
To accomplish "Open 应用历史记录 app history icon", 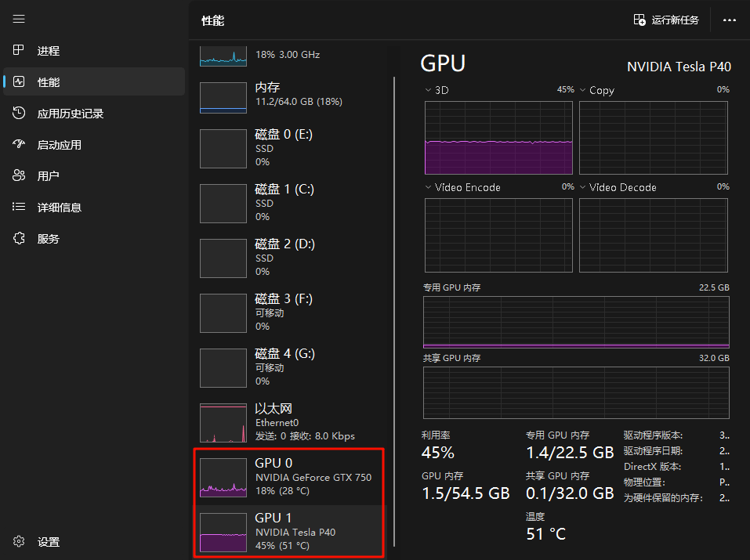I will (20, 114).
